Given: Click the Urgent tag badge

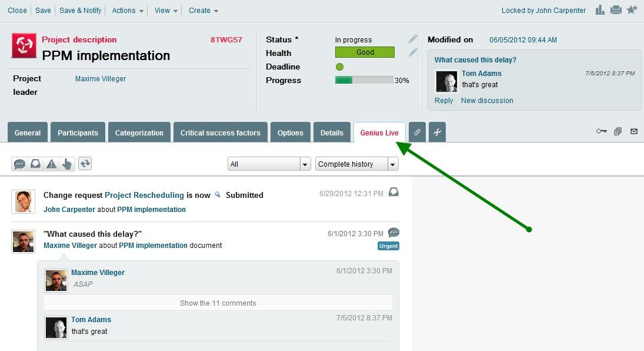Looking at the screenshot, I should pyautogui.click(x=389, y=246).
